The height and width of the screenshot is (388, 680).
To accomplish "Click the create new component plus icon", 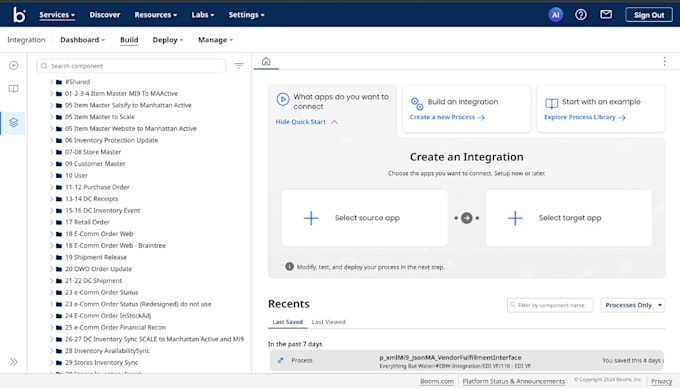I will tap(13, 65).
